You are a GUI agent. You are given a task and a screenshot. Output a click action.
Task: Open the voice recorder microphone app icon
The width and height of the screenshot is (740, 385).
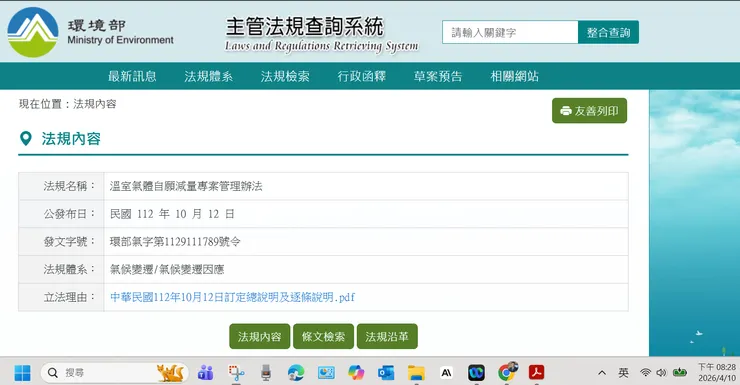click(x=266, y=373)
